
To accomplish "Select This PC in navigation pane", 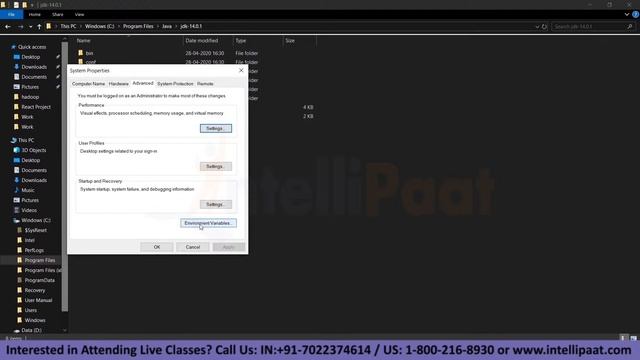I will tap(26, 140).
